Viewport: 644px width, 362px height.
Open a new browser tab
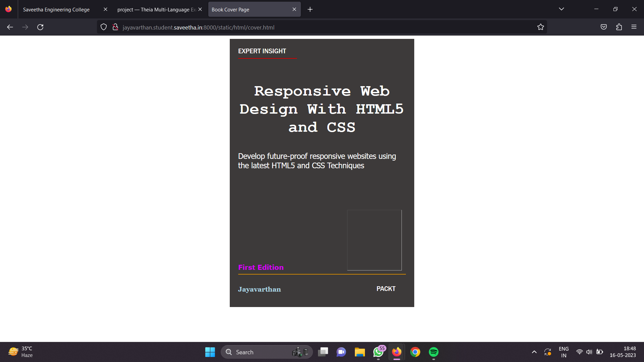[310, 9]
